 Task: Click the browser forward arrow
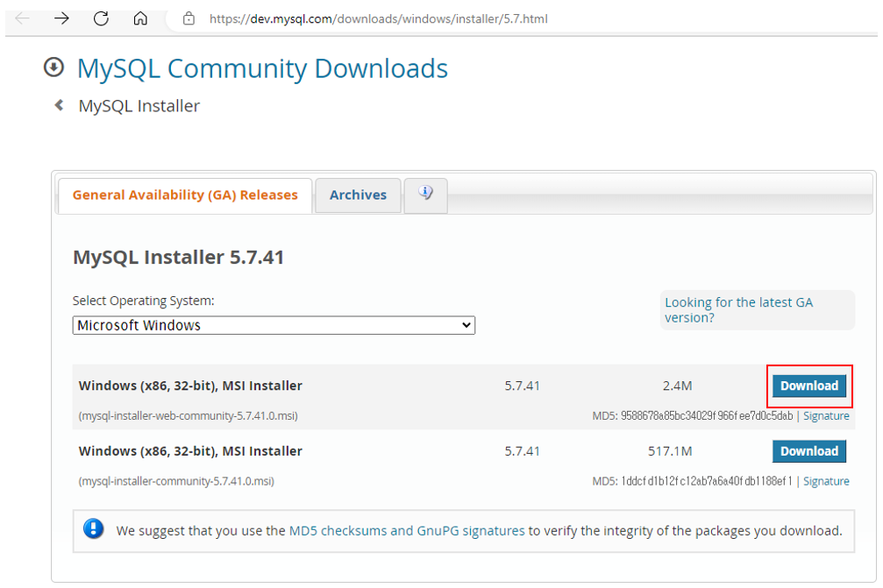click(61, 18)
